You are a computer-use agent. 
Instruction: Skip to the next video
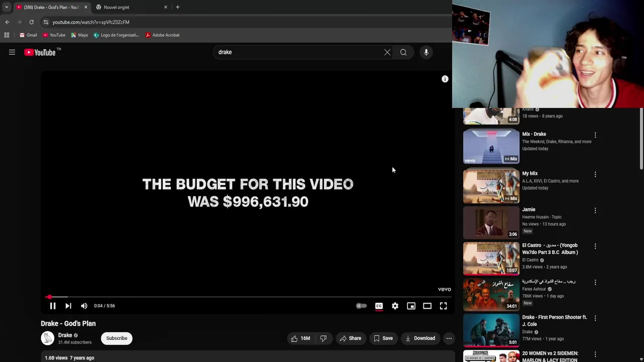pyautogui.click(x=68, y=306)
